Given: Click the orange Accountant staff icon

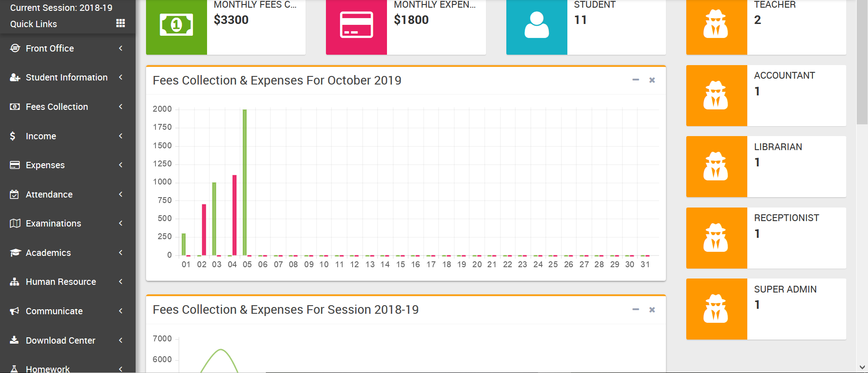Looking at the screenshot, I should 716,95.
